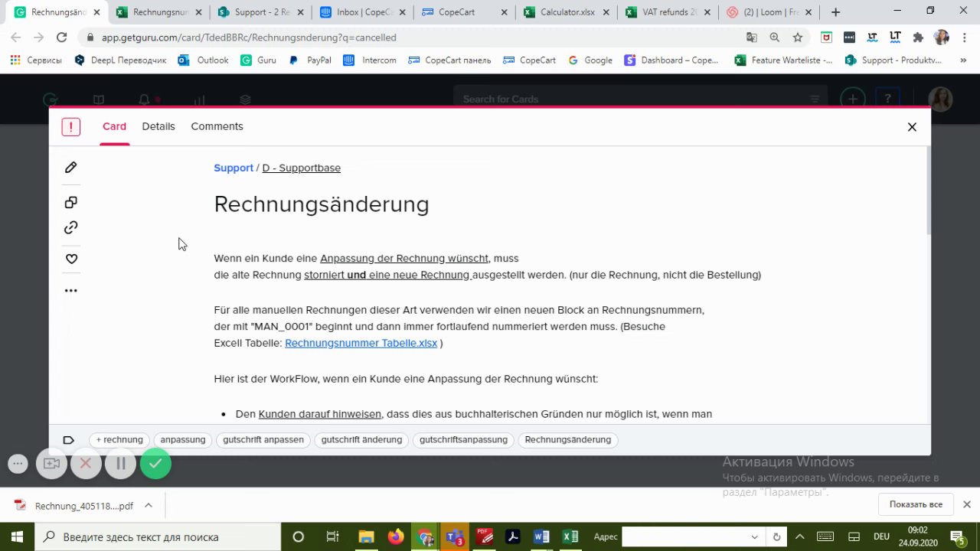Screen dimensions: 980x551
Task: Open the Support breadcrumb link
Action: pyautogui.click(x=234, y=168)
